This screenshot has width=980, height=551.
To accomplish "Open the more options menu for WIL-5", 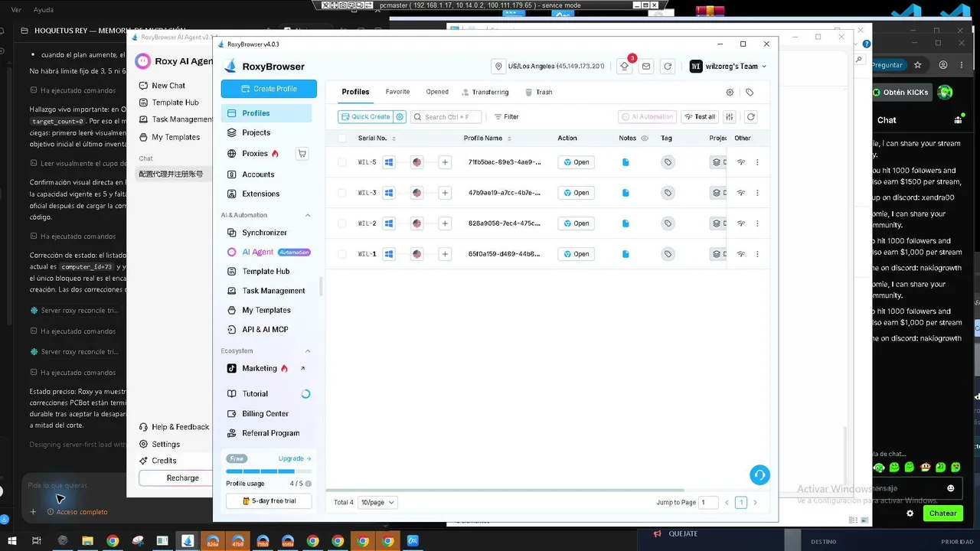I will (x=757, y=162).
